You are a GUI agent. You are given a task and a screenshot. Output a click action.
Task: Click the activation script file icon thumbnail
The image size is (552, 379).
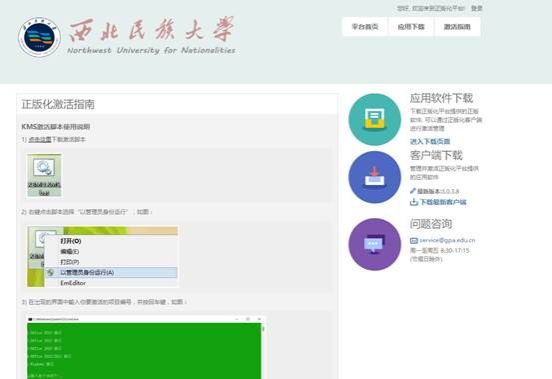tap(44, 175)
